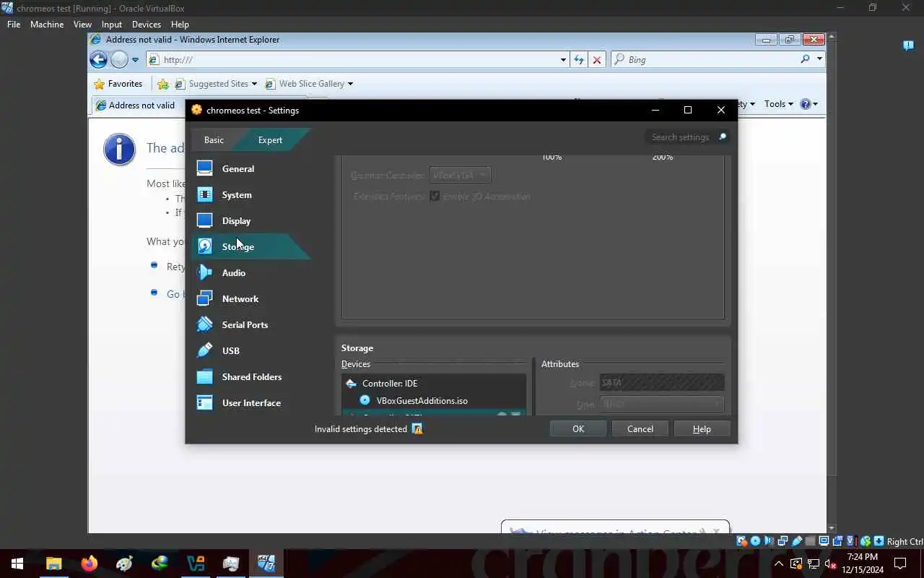Open the Display settings category
The height and width of the screenshot is (578, 924).
pos(236,220)
